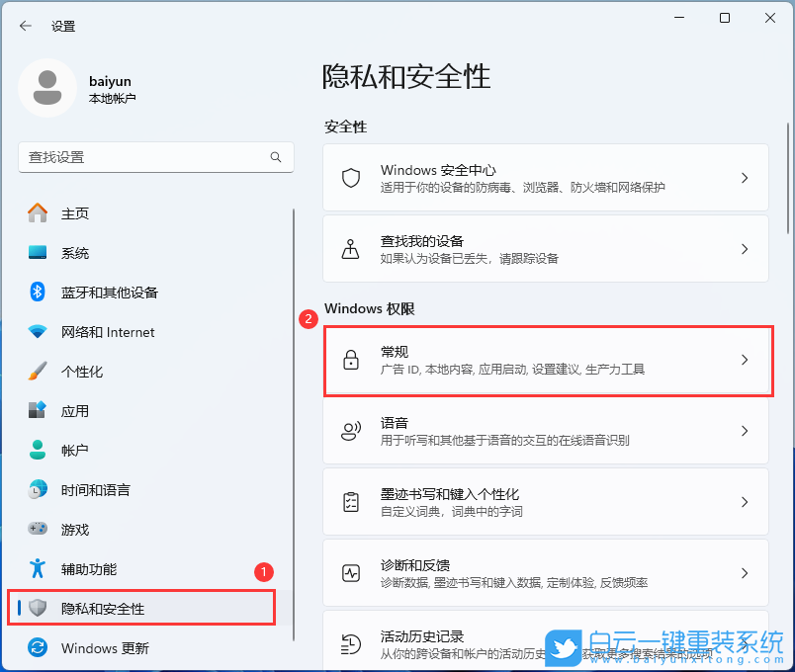Click the baiyun local account avatar

point(47,88)
